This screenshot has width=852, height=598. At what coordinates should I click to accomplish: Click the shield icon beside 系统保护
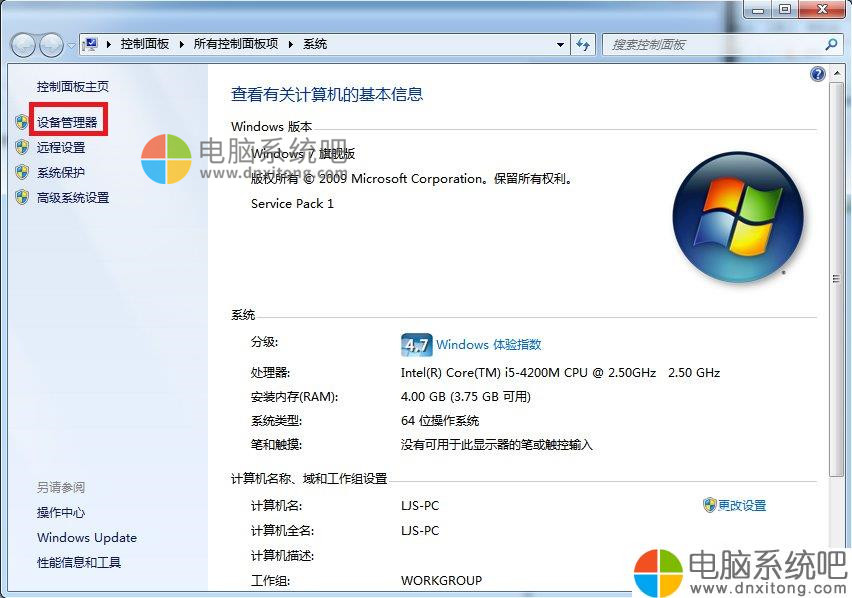[x=22, y=172]
